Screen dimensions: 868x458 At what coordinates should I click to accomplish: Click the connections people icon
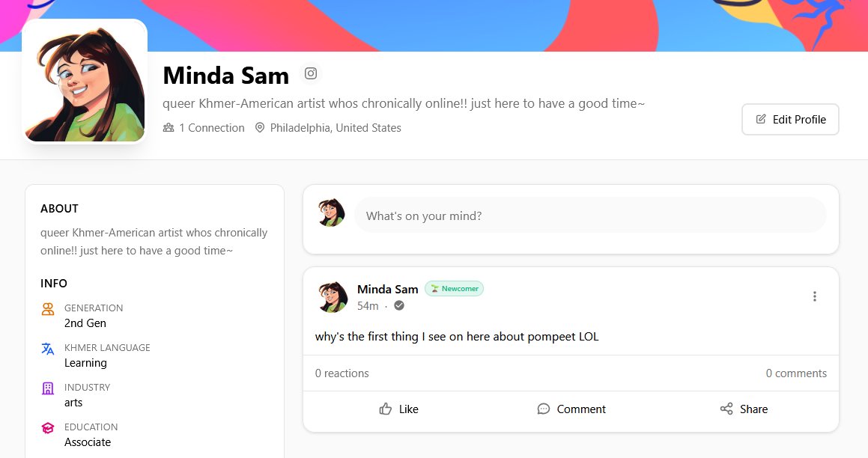click(x=168, y=127)
